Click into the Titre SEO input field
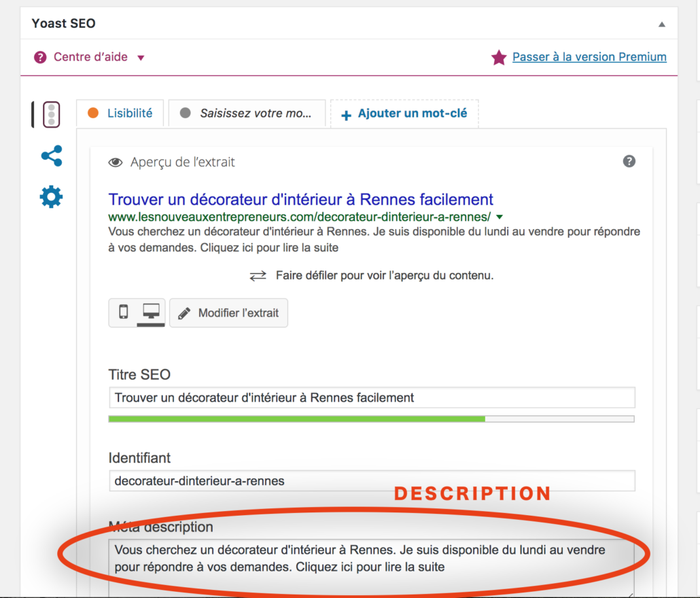The width and height of the screenshot is (700, 598). pos(372,398)
